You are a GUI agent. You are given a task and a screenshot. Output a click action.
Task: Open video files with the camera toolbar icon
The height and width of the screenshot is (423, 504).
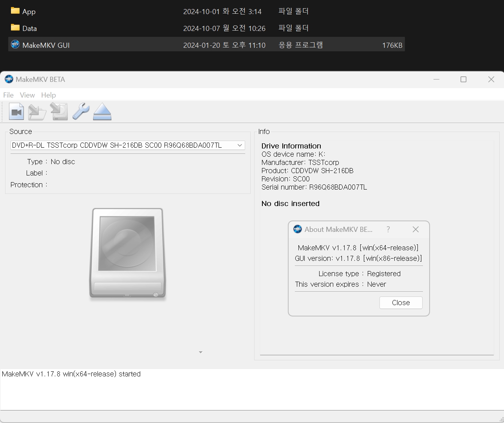16,112
